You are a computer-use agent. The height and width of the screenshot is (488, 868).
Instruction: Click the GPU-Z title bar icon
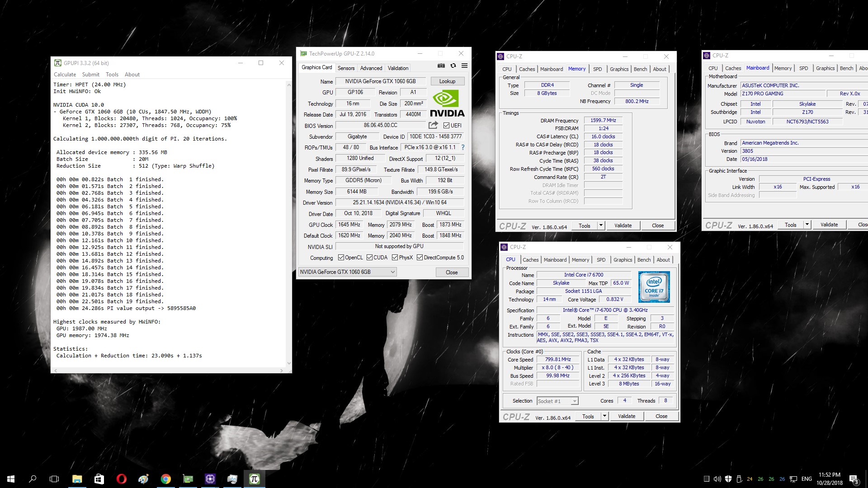click(303, 53)
